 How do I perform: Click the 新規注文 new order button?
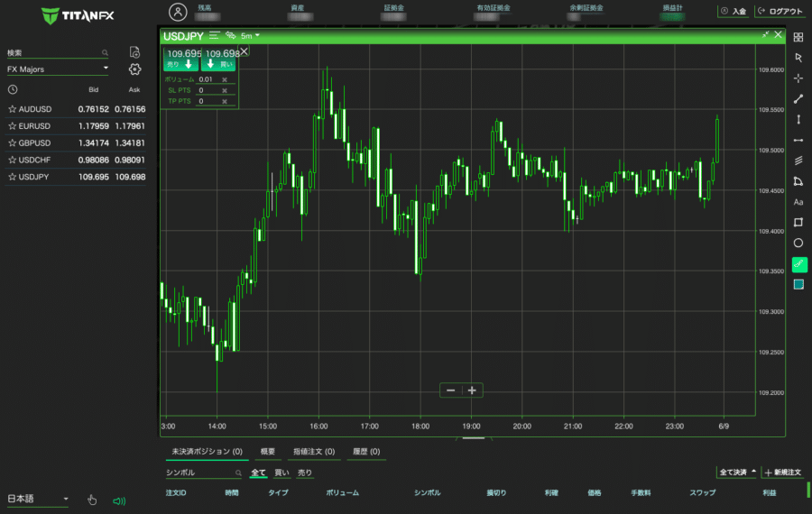782,473
